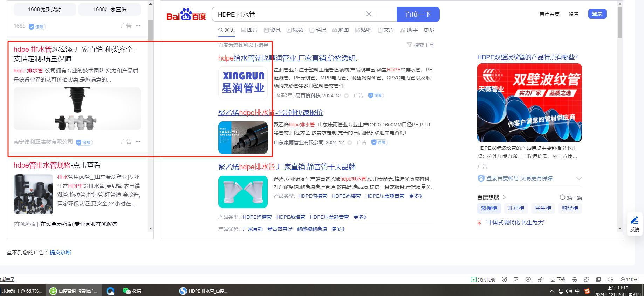Open the 设置 link at top right
644x296 pixels.
[574, 14]
